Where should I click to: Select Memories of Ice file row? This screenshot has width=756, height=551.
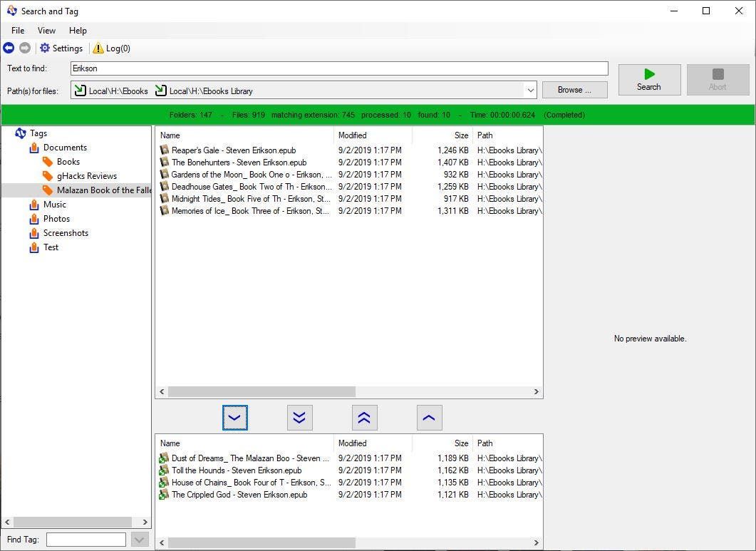351,211
